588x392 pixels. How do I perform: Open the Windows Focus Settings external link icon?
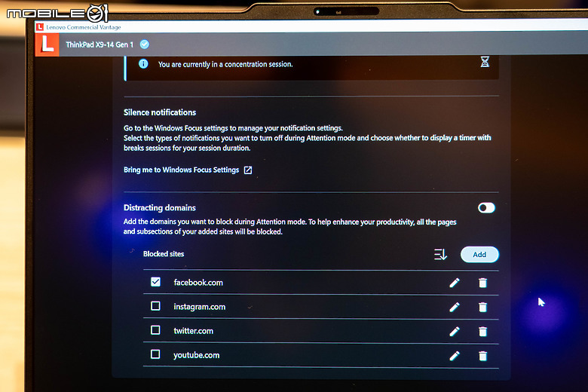[x=248, y=170]
